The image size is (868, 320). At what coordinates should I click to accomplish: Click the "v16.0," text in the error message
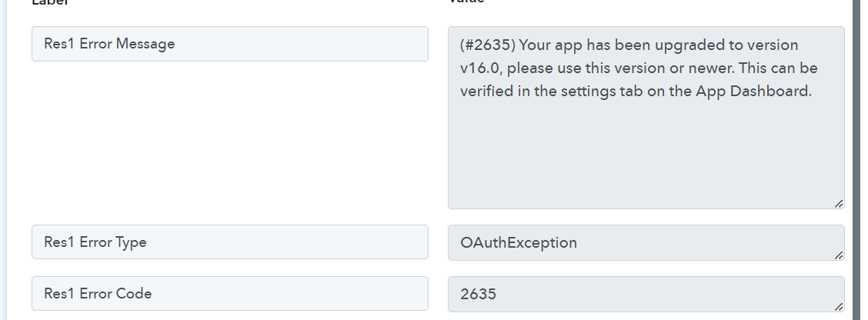(x=482, y=68)
